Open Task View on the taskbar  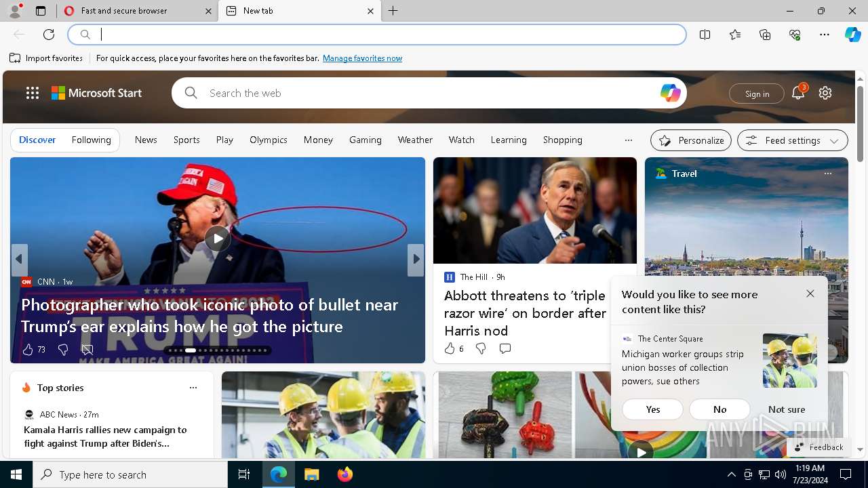[244, 474]
